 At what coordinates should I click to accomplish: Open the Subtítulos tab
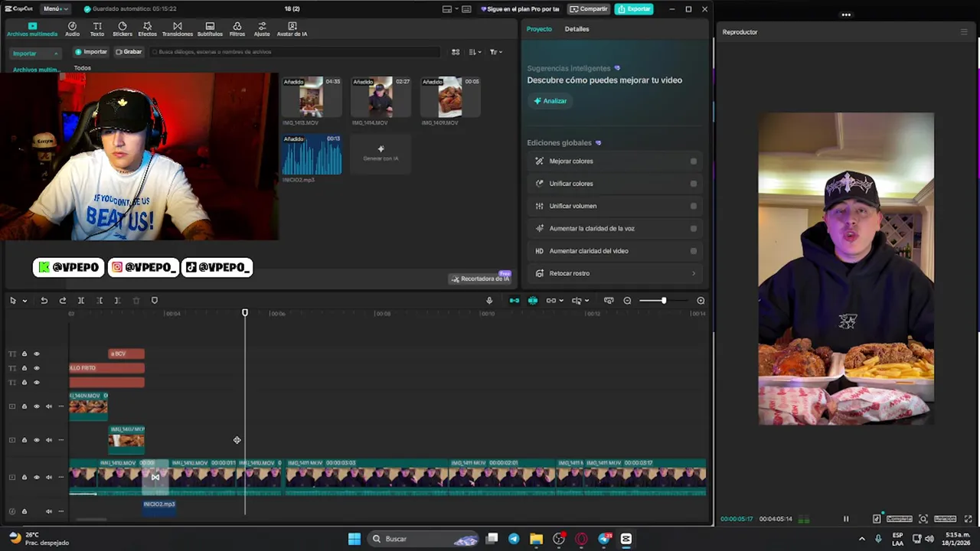tap(210, 29)
